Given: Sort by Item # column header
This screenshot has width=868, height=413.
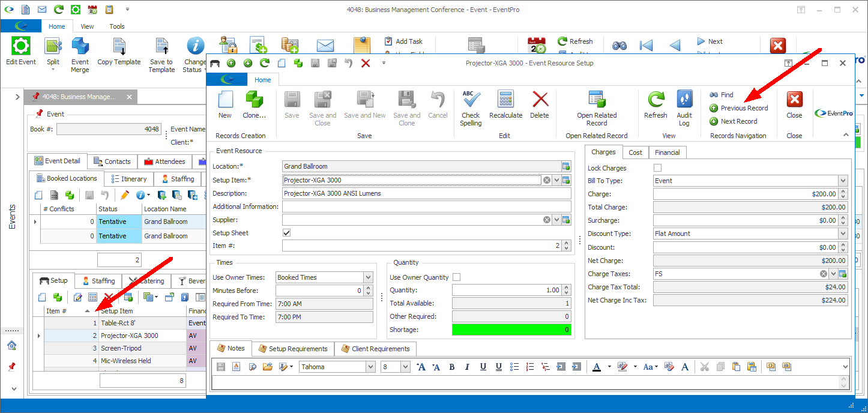Looking at the screenshot, I should (69, 311).
